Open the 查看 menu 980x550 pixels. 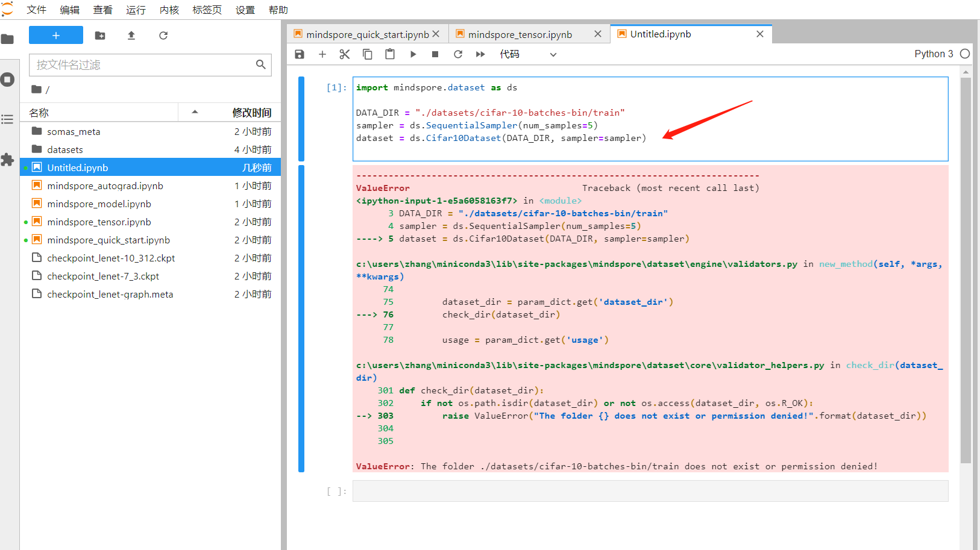[x=103, y=10]
